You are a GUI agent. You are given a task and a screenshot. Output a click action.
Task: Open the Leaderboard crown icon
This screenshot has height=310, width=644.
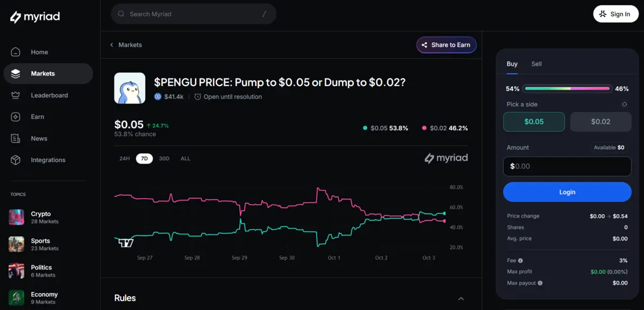tap(16, 95)
